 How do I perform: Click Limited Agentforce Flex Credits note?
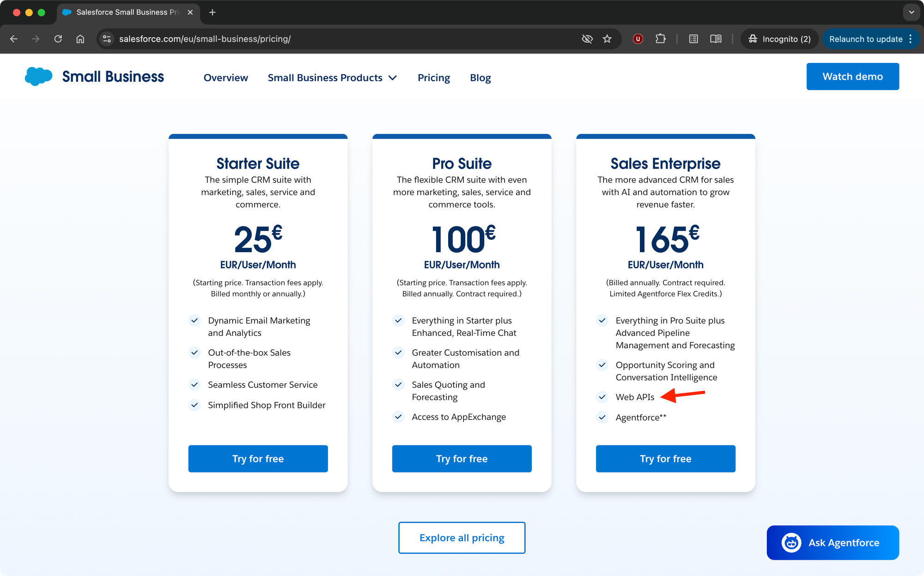coord(666,294)
